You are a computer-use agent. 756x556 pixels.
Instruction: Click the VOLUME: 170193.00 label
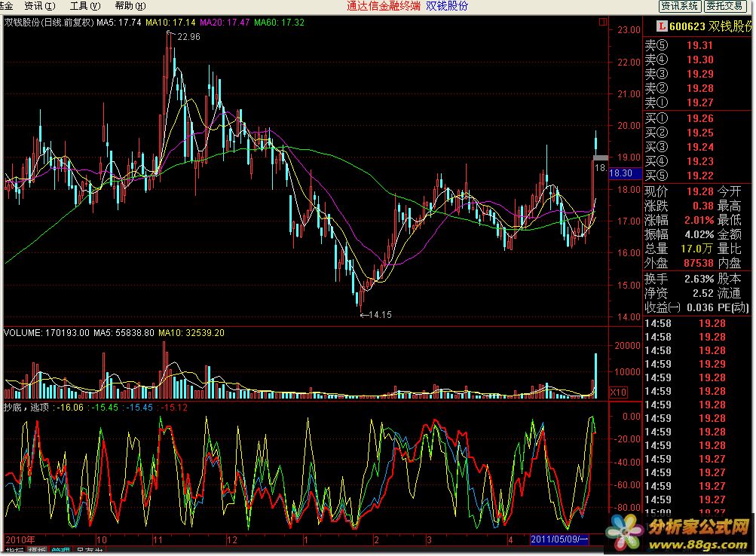pyautogui.click(x=46, y=333)
